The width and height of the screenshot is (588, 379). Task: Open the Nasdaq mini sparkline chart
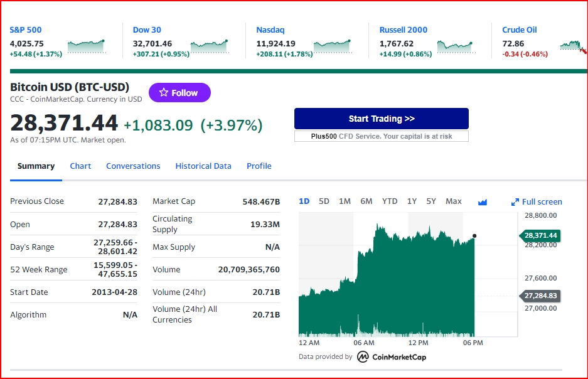333,46
